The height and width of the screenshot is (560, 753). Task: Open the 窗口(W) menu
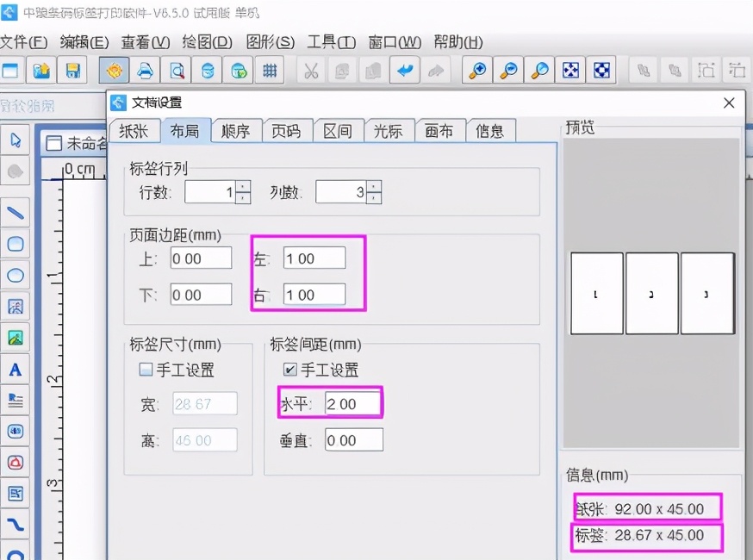click(395, 42)
